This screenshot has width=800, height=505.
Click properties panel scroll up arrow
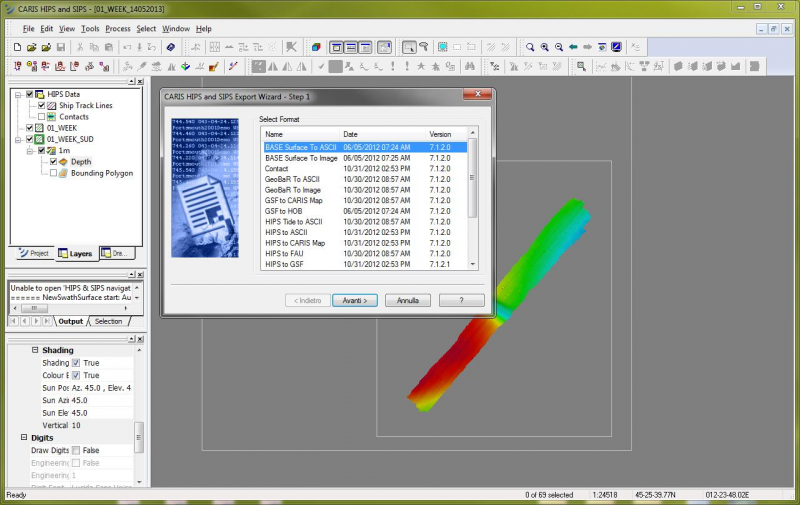139,350
